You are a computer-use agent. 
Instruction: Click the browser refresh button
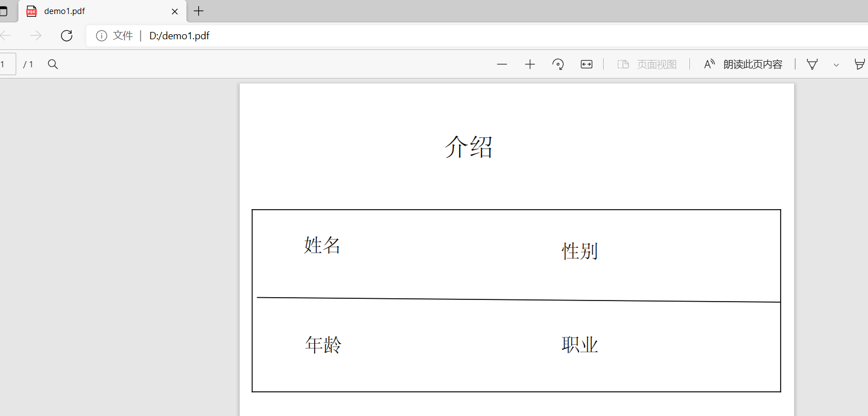tap(67, 36)
